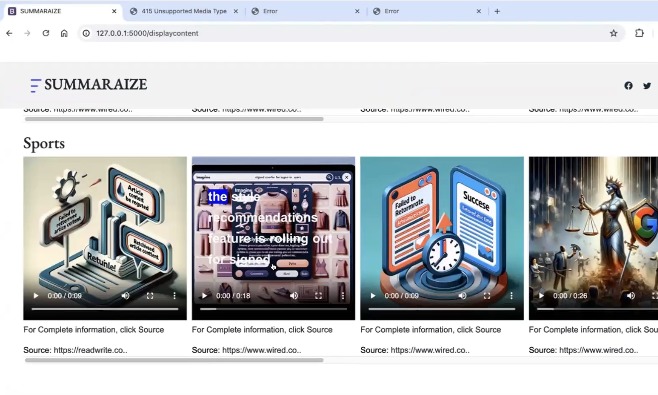The height and width of the screenshot is (395, 658).
Task: Fullscreen the clock illustration 0:09 video
Action: (487, 296)
